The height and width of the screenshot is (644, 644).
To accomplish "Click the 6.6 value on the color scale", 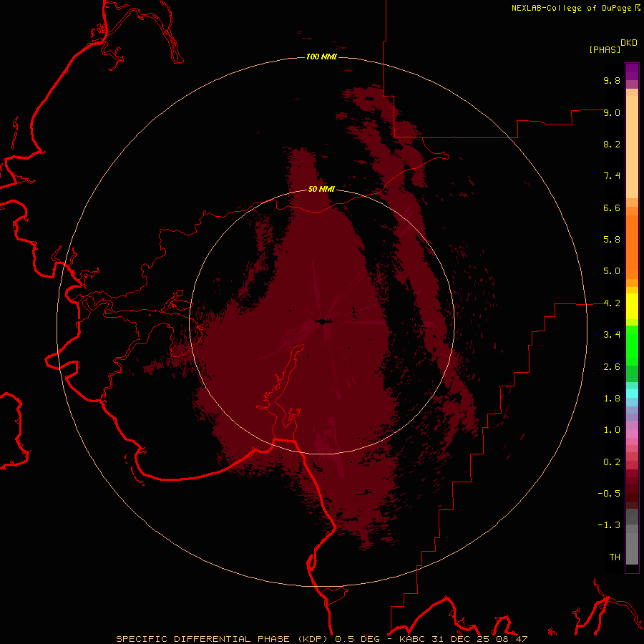I will [612, 208].
